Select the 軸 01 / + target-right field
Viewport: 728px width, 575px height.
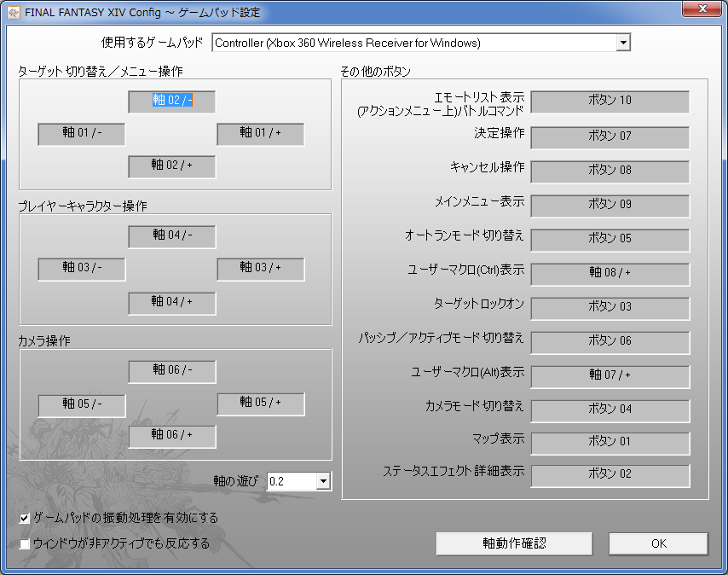pos(261,134)
